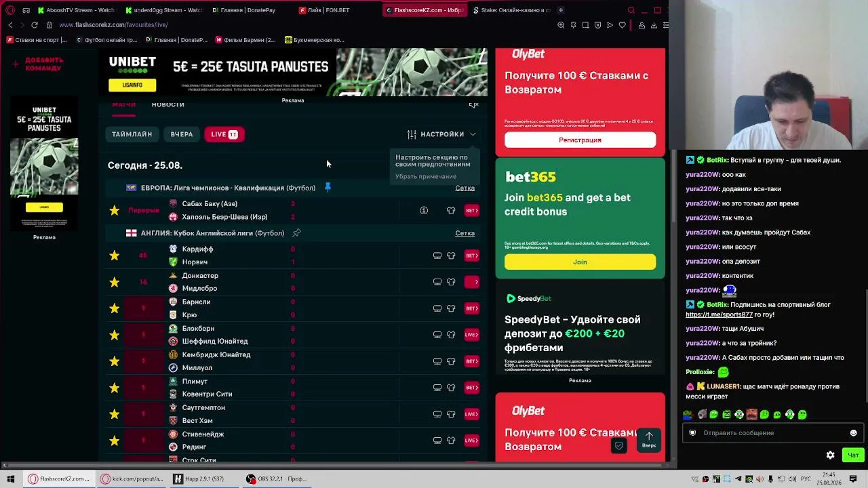Toggle favorite star for Кардифф vs Норвич
This screenshot has height=488, width=868.
coord(114,256)
